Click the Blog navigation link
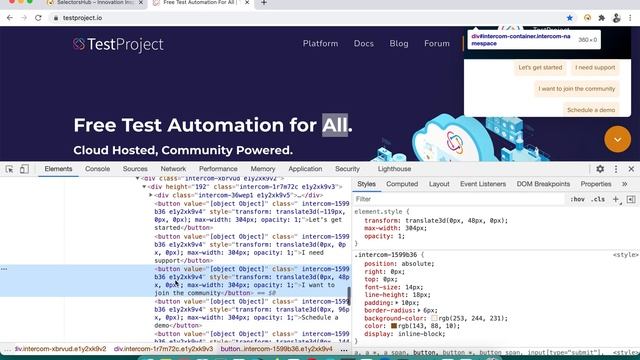Viewport: 640px width, 360px height. (399, 44)
